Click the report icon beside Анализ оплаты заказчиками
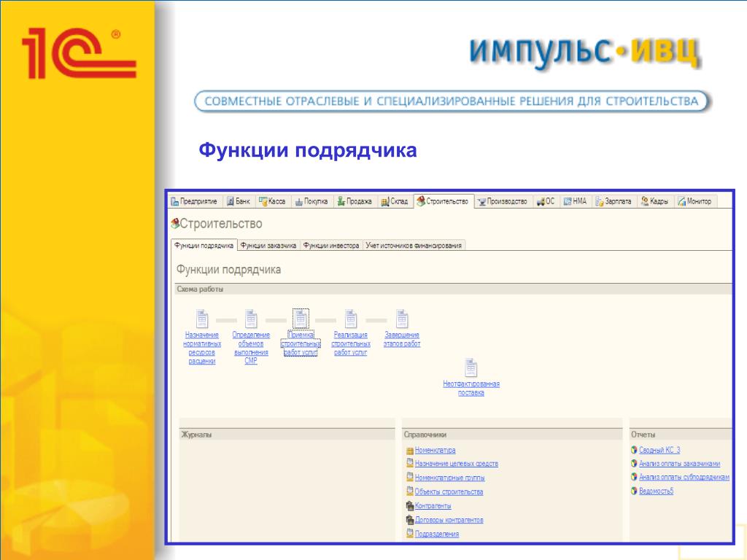Viewport: 747px width, 560px height. [x=634, y=463]
